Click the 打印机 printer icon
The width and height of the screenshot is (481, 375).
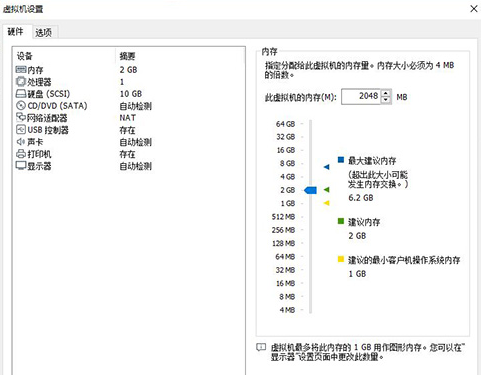21,154
